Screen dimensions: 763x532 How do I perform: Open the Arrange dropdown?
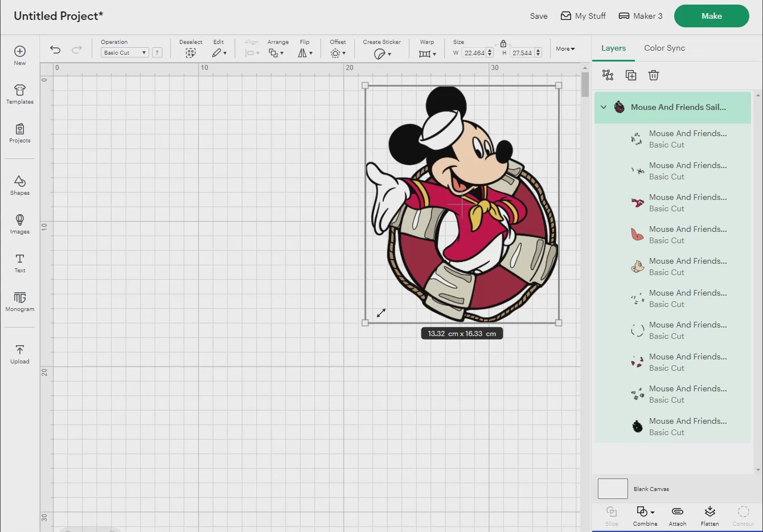[276, 53]
